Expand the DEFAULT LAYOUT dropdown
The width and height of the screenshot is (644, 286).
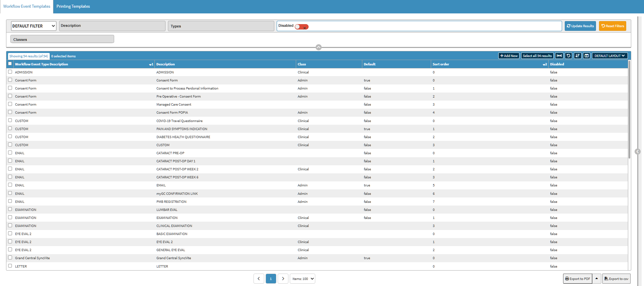point(609,56)
